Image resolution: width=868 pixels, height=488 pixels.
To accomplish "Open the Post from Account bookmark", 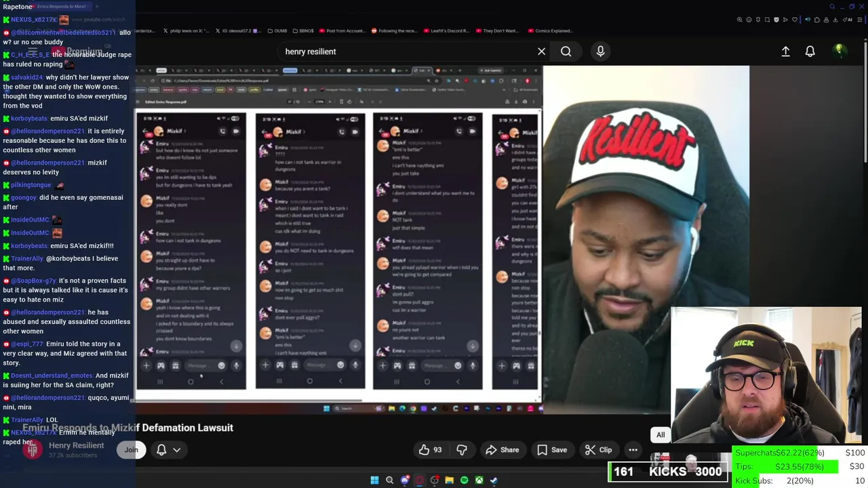I will coord(342,30).
